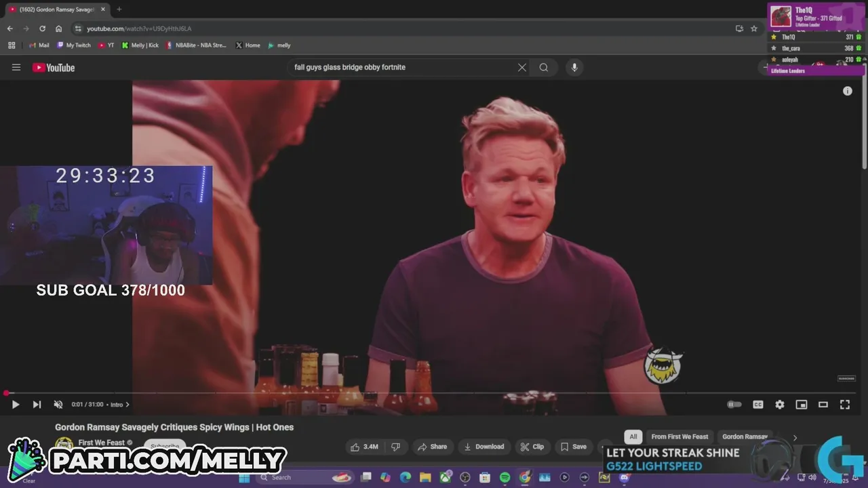Open a new browser tab
The height and width of the screenshot is (488, 868).
point(119,9)
